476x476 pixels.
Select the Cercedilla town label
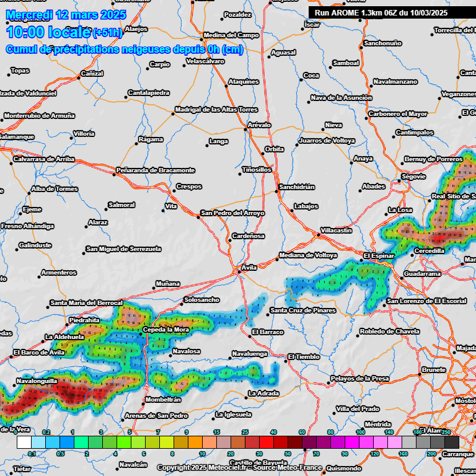(x=430, y=251)
